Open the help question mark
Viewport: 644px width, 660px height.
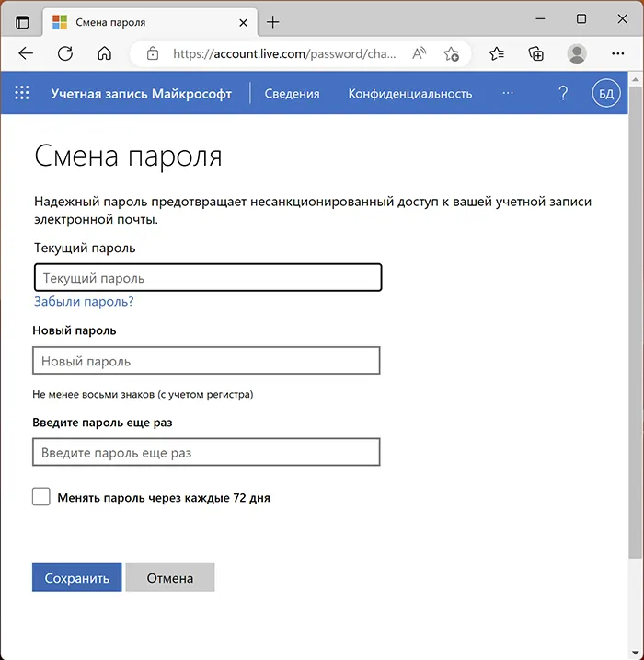563,93
